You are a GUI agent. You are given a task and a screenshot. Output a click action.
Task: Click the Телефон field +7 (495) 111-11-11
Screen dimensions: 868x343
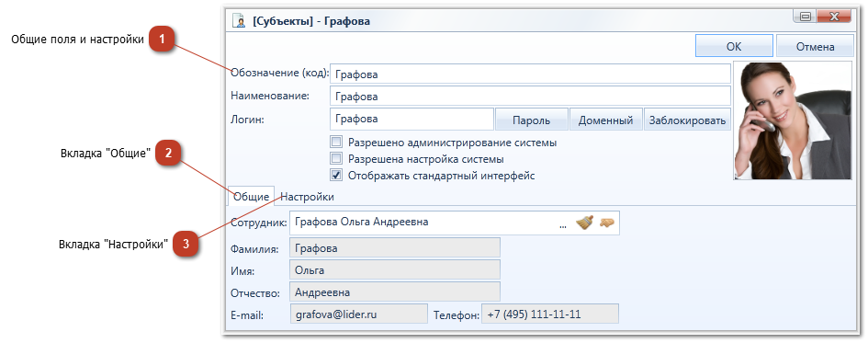(549, 314)
